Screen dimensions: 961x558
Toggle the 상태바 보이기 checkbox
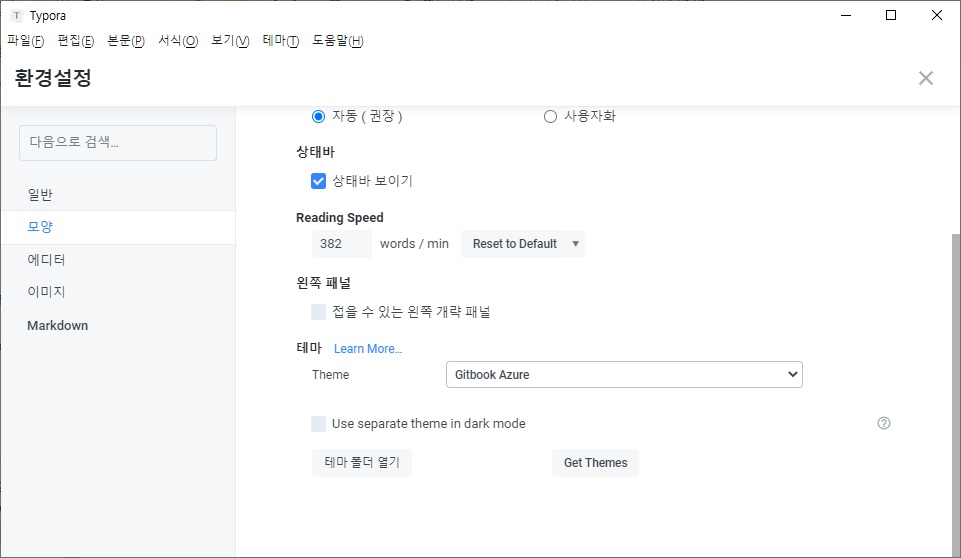coord(318,181)
